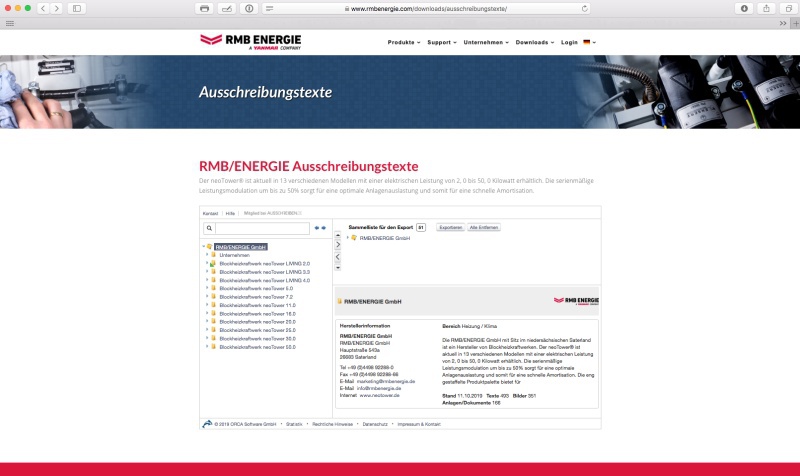Select Blockheizkraftwerk neoTower 16.0 tree row

pos(257,314)
